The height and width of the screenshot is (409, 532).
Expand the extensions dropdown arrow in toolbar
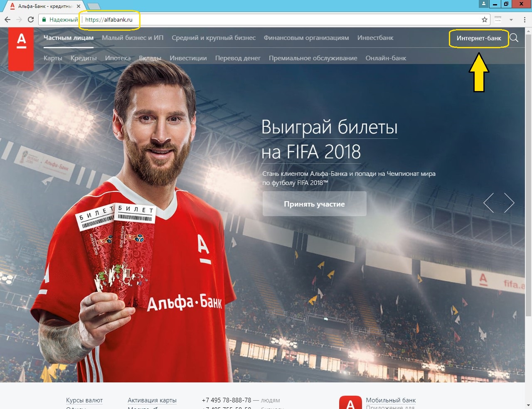(511, 20)
